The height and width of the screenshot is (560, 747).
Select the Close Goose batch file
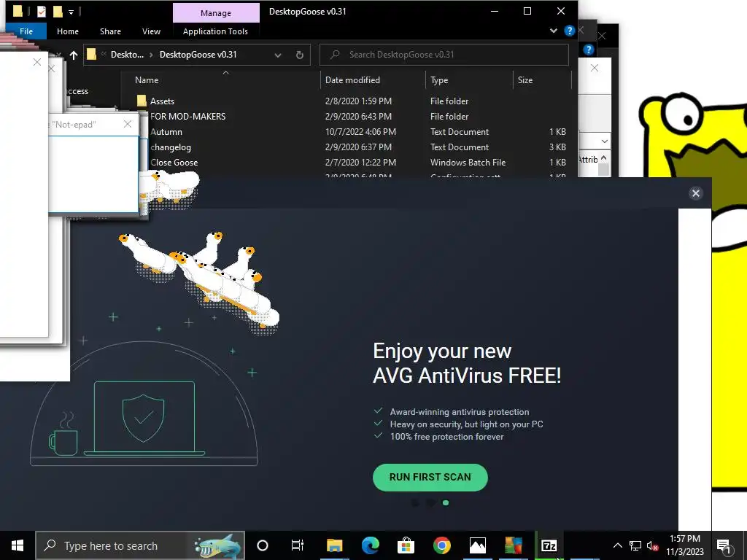coord(174,163)
